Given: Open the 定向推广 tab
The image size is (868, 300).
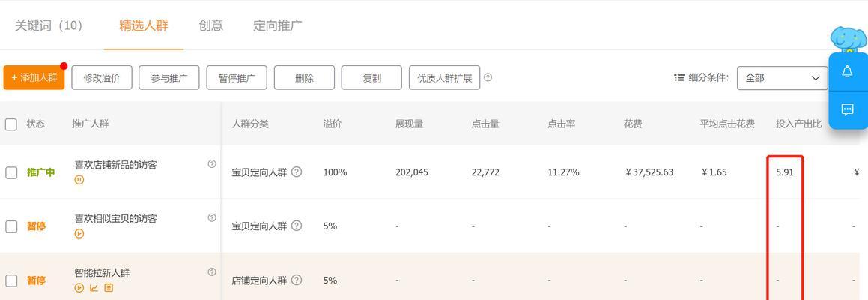Looking at the screenshot, I should [x=278, y=25].
